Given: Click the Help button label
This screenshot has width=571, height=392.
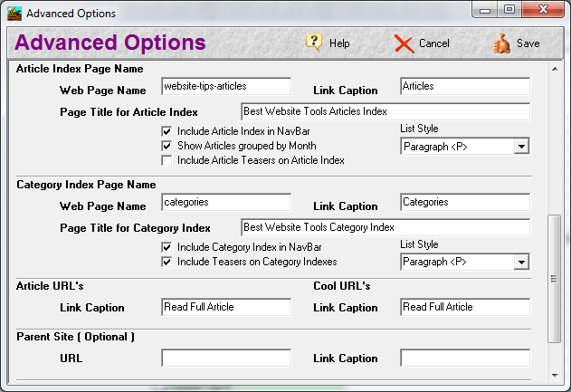Looking at the screenshot, I should pyautogui.click(x=339, y=43).
